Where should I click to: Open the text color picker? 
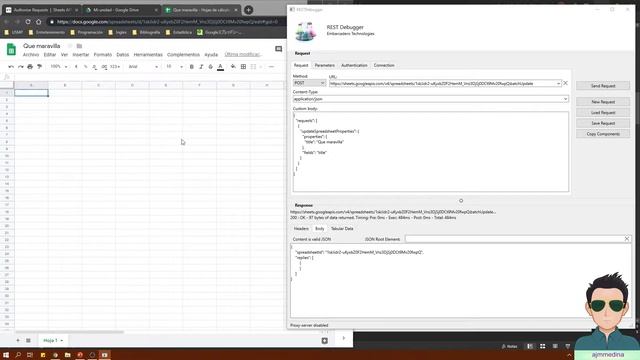(220, 67)
